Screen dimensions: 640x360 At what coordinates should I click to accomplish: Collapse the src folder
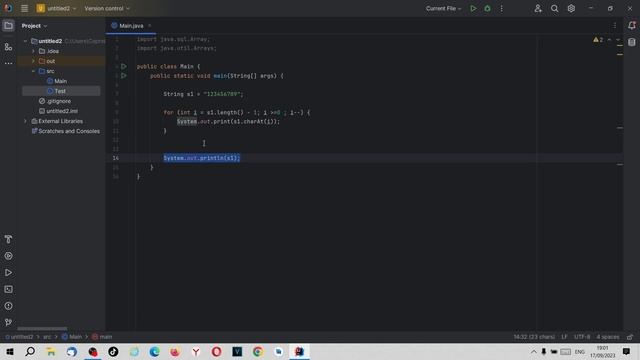click(x=33, y=71)
